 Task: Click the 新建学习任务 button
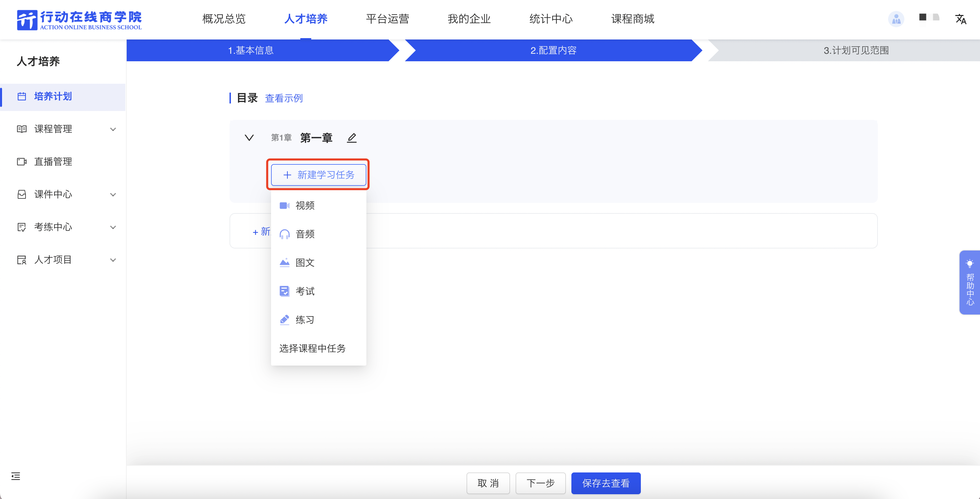(318, 175)
